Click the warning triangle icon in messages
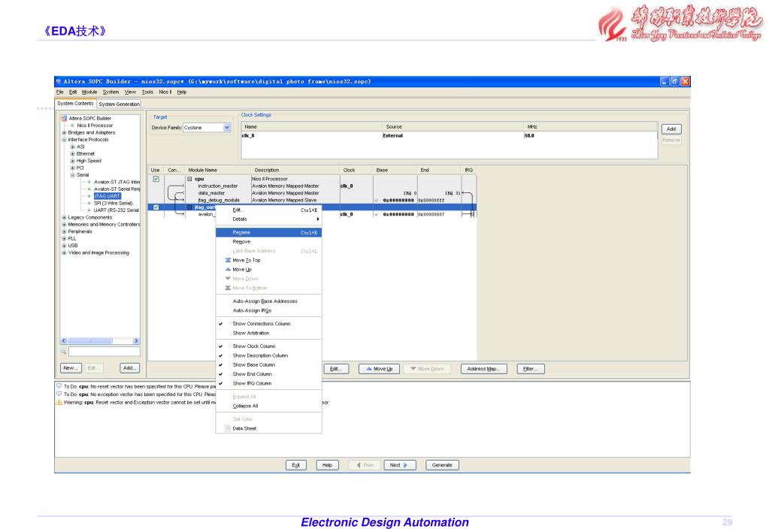This screenshot has width=769, height=532. point(59,402)
